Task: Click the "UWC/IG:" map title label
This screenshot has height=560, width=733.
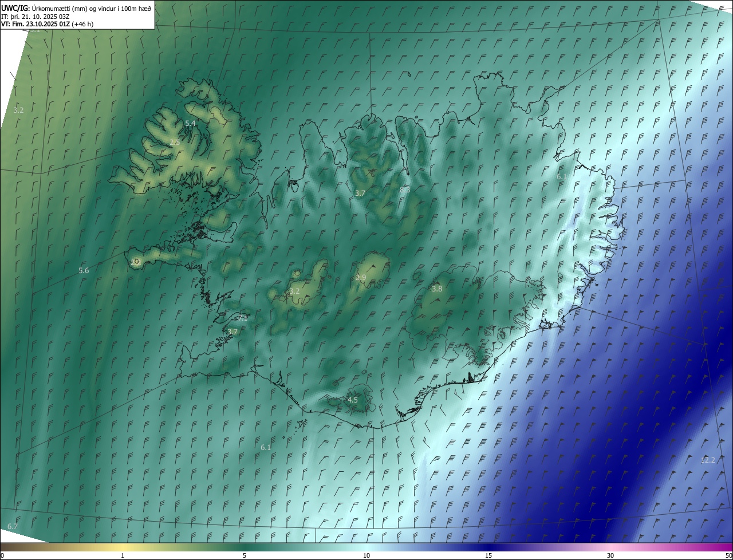Action: [15, 8]
